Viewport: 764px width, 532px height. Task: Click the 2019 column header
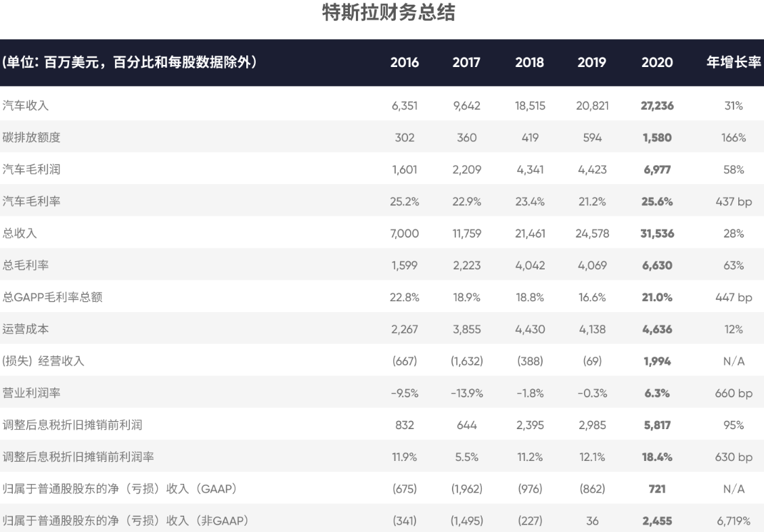(x=591, y=63)
